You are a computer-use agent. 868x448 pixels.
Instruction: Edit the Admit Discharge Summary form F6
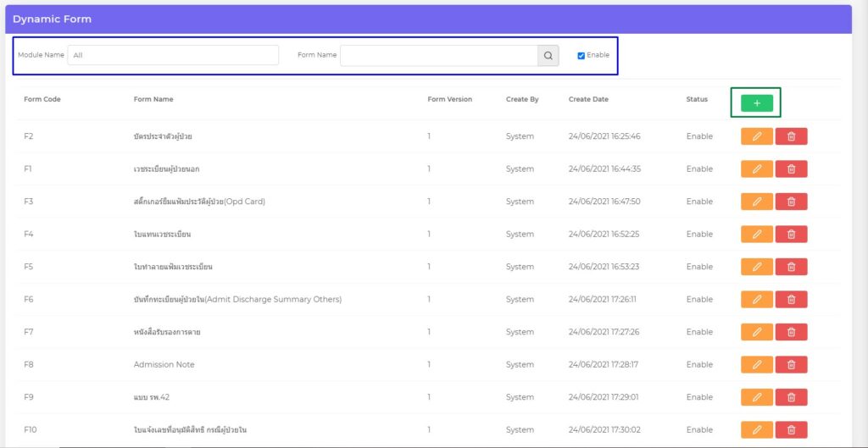click(x=756, y=300)
